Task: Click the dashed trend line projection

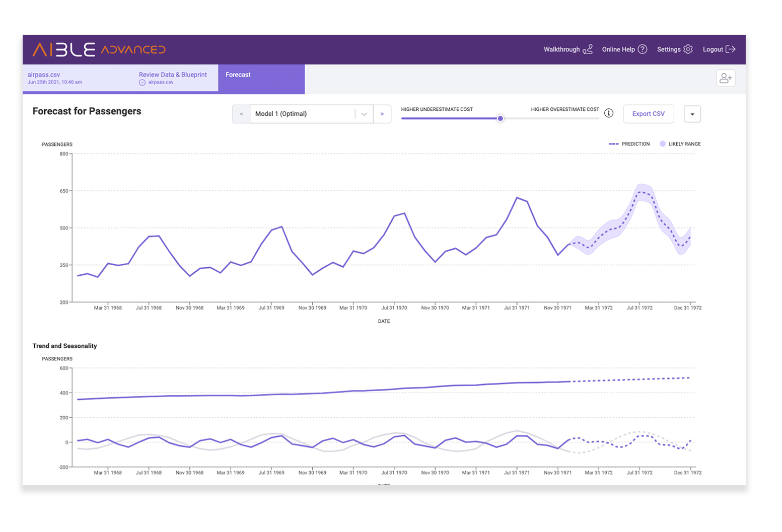Action: click(x=629, y=379)
